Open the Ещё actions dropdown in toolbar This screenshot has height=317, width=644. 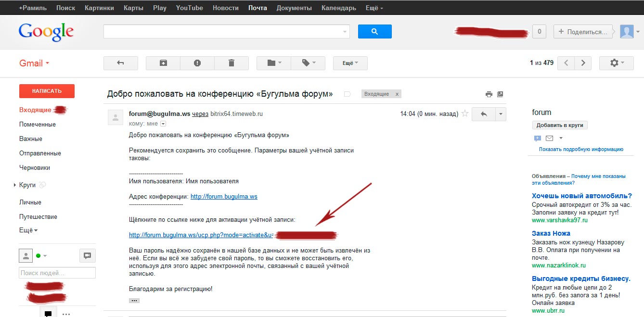pos(350,63)
